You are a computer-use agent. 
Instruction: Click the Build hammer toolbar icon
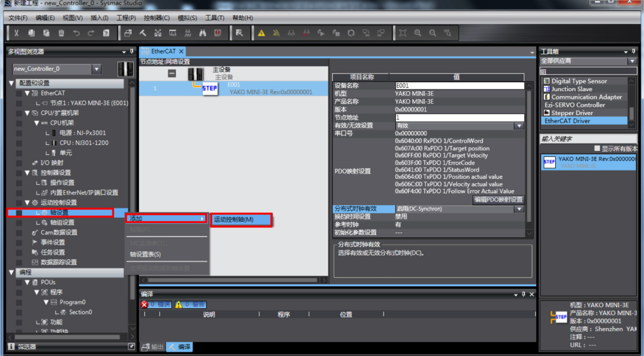143,33
